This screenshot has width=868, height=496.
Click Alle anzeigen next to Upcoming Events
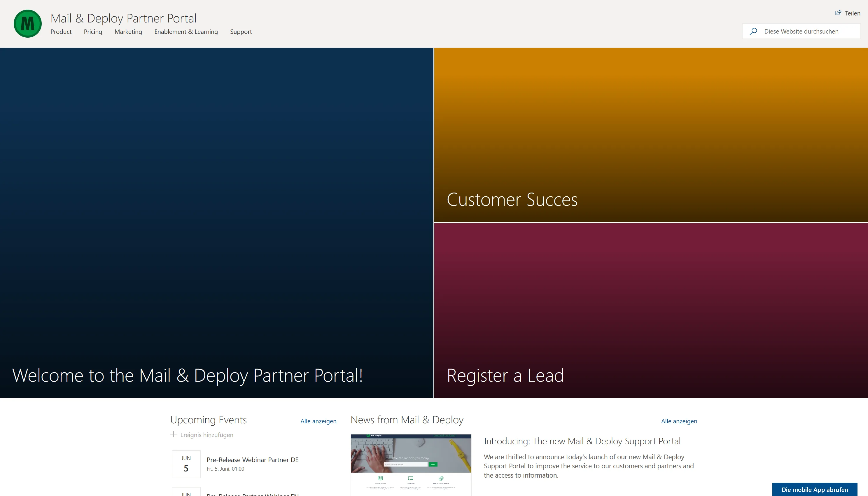(x=318, y=421)
